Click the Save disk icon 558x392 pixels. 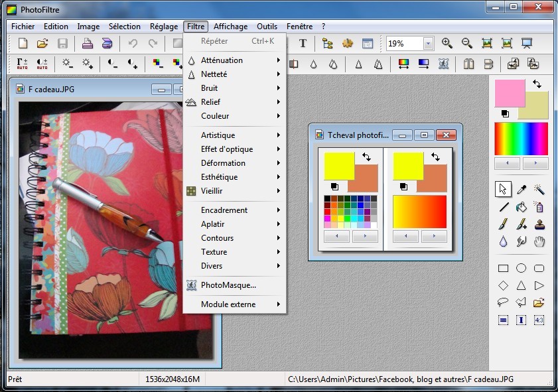[x=62, y=43]
